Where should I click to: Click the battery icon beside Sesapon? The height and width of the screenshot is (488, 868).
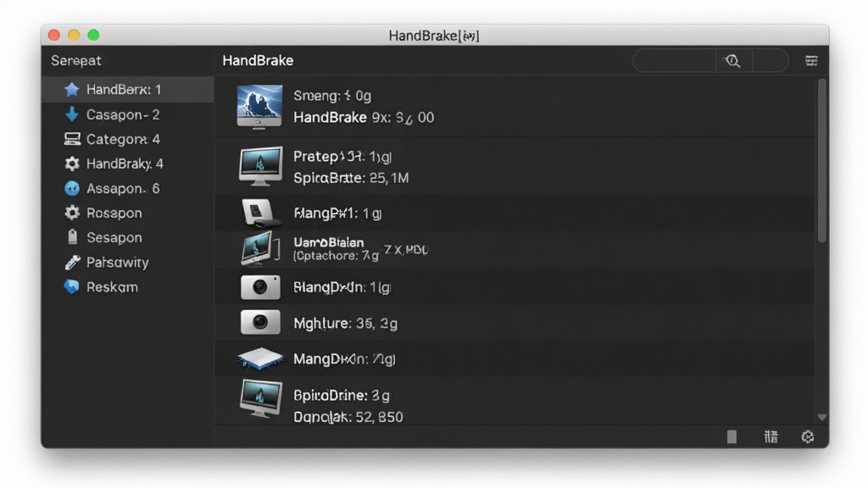(73, 237)
